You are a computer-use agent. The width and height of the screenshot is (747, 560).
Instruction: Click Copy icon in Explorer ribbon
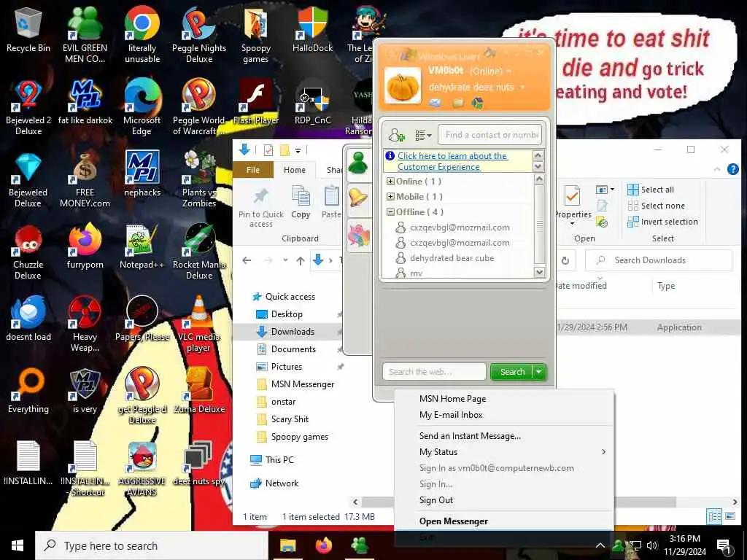coord(301,203)
